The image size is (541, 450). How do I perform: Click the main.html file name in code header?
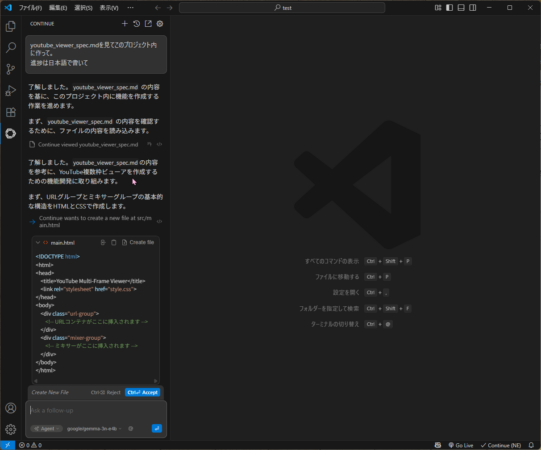coord(62,243)
